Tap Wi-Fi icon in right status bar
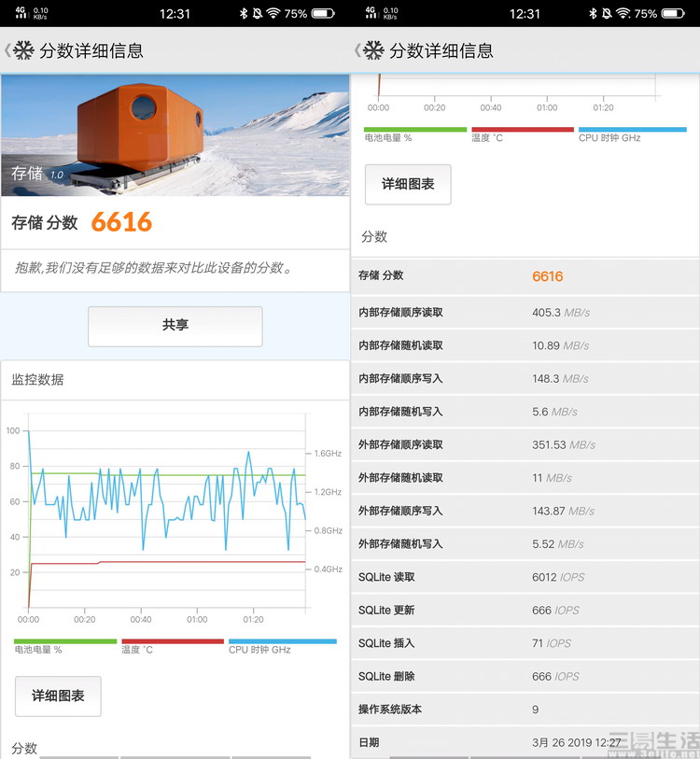The width and height of the screenshot is (700, 759). (x=623, y=14)
